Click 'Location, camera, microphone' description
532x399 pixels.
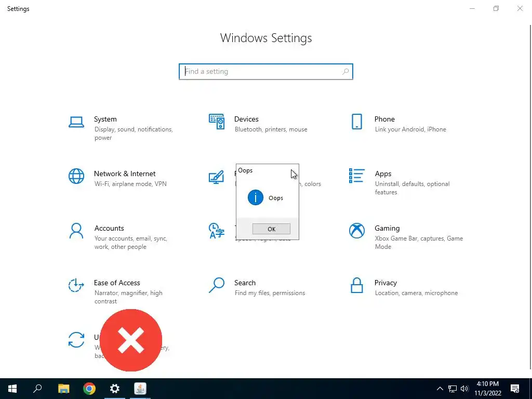point(416,293)
